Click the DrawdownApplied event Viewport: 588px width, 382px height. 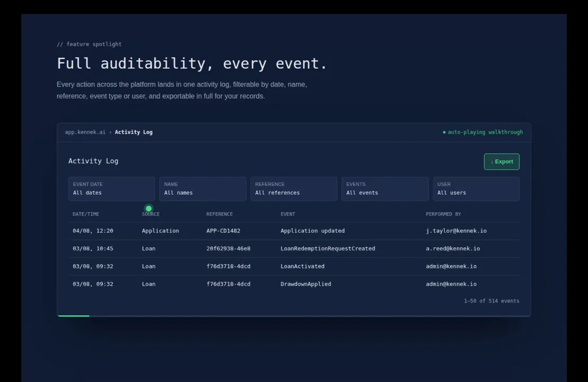coord(305,284)
